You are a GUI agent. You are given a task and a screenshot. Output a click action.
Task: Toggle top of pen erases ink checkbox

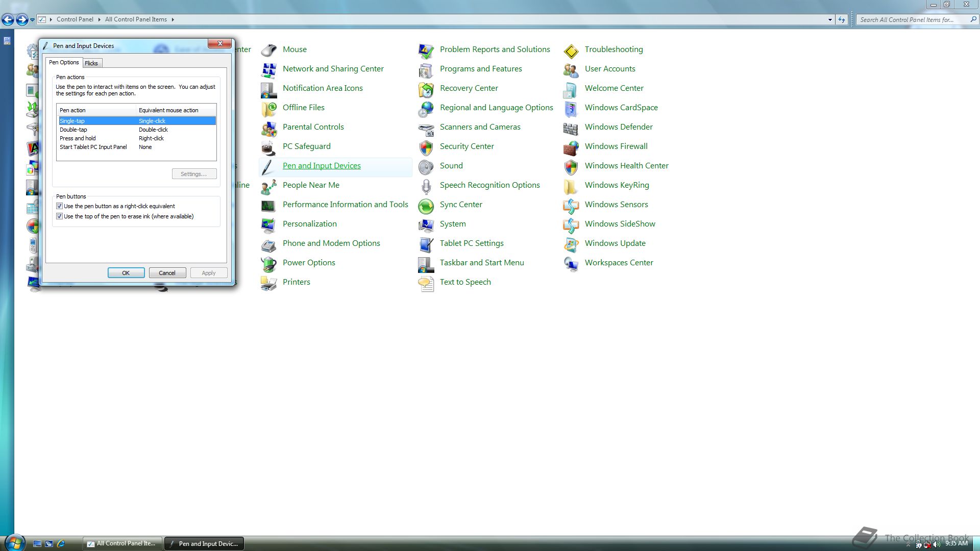coord(59,216)
